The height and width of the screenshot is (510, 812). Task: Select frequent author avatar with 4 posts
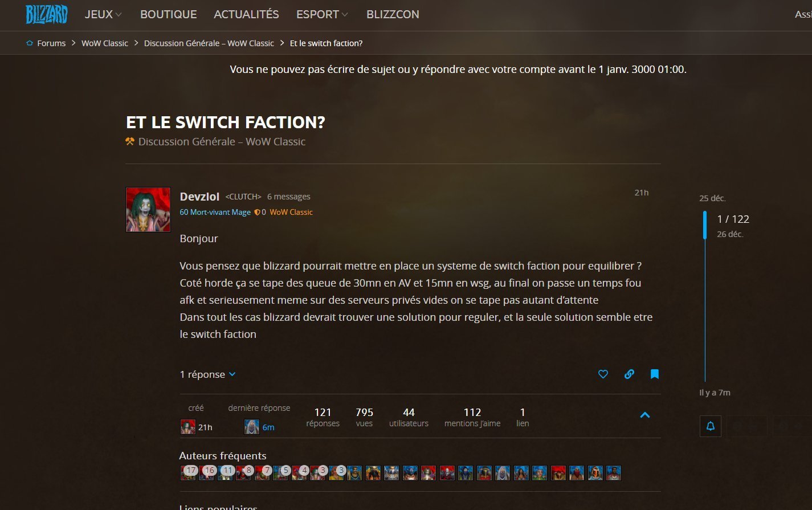(x=300, y=473)
